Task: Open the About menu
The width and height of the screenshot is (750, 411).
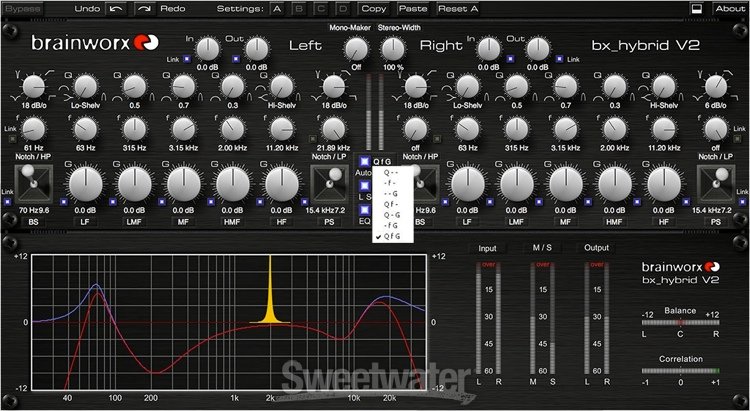Action: (x=729, y=9)
